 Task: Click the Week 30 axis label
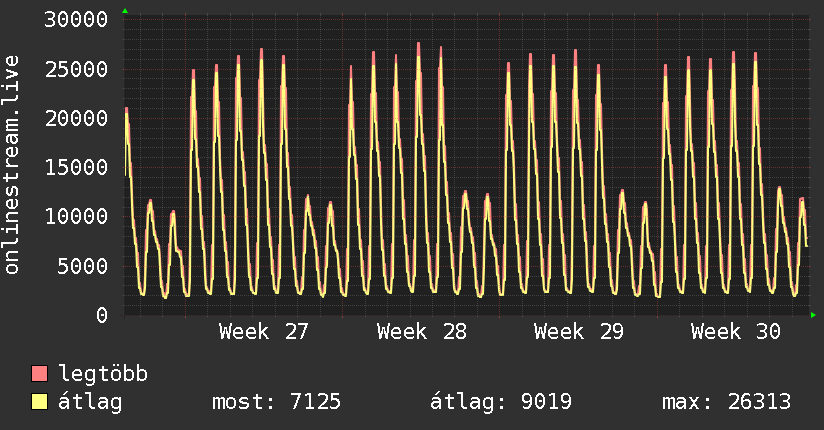(x=736, y=332)
